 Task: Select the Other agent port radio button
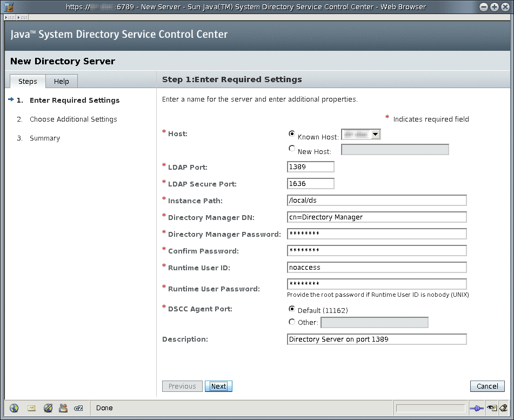[x=292, y=322]
